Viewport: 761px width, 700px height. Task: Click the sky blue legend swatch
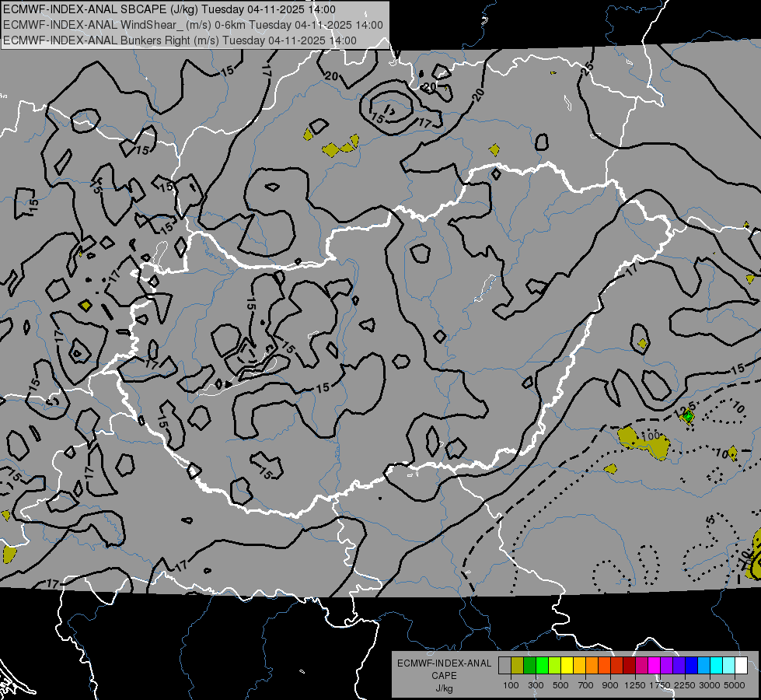[x=703, y=665]
